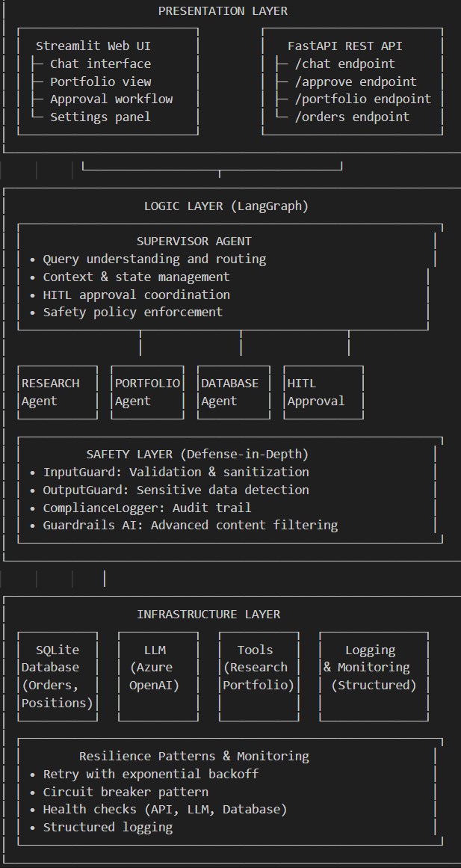Click the Circuit breaker pattern bullet

[x=126, y=792]
